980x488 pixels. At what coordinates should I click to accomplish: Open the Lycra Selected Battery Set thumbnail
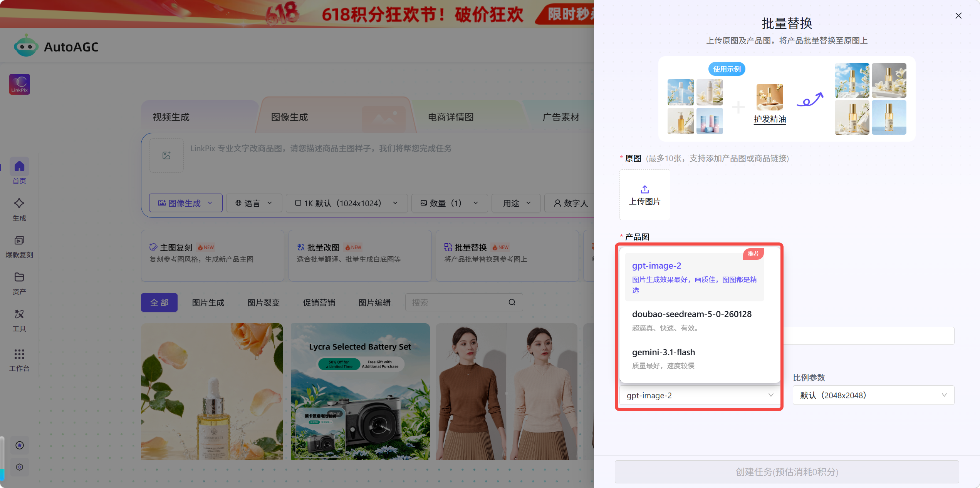coord(360,392)
